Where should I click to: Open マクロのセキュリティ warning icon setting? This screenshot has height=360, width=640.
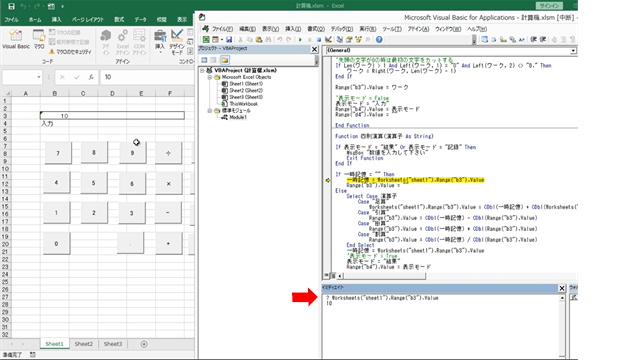tap(70, 52)
